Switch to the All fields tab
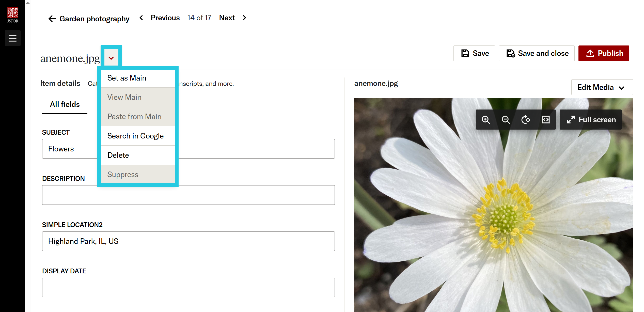The width and height of the screenshot is (644, 312). tap(65, 104)
